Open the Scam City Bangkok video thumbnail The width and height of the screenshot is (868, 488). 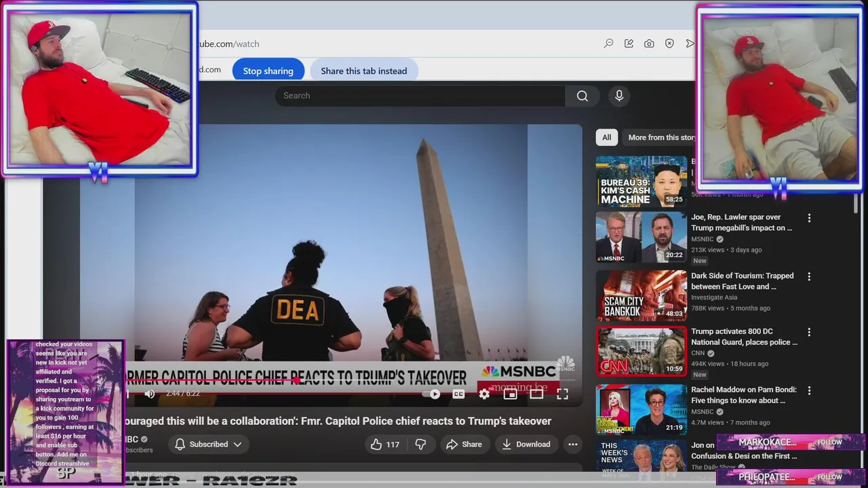642,296
